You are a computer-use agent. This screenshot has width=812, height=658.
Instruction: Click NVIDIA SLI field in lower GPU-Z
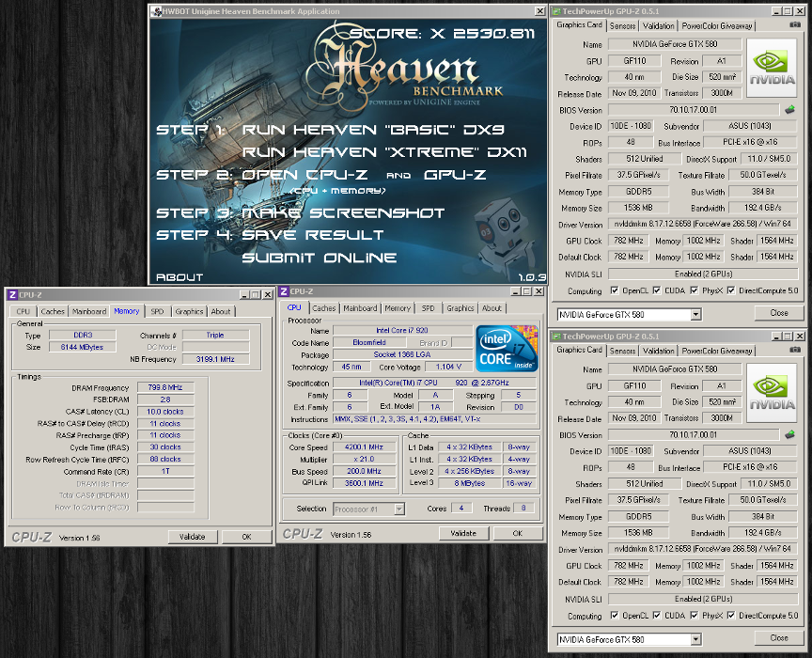click(x=702, y=599)
